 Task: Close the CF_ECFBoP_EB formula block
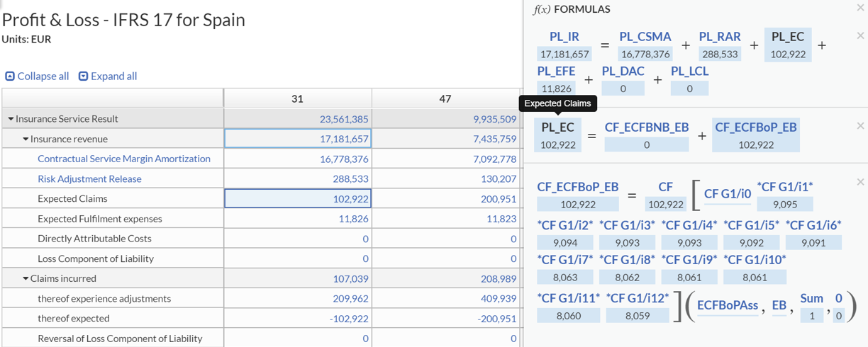click(x=860, y=182)
